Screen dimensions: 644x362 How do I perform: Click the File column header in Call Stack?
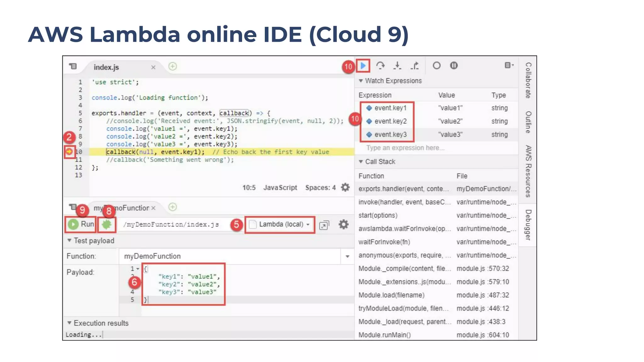(x=462, y=176)
